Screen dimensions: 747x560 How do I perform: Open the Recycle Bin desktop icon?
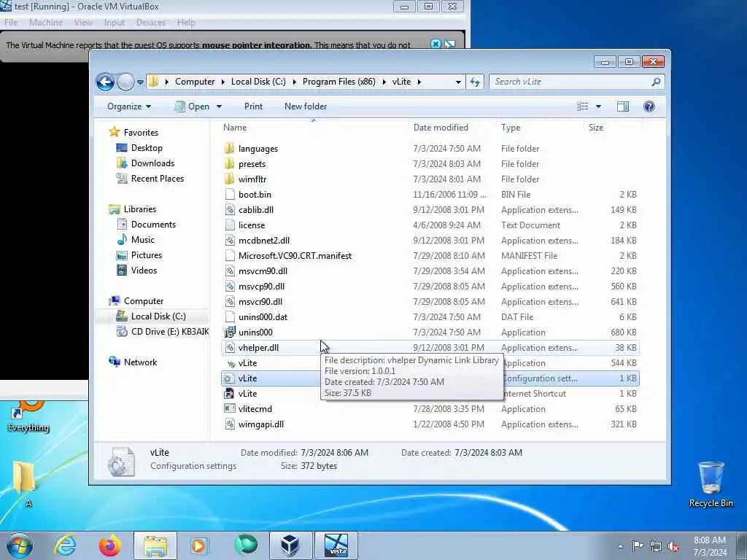tap(711, 484)
